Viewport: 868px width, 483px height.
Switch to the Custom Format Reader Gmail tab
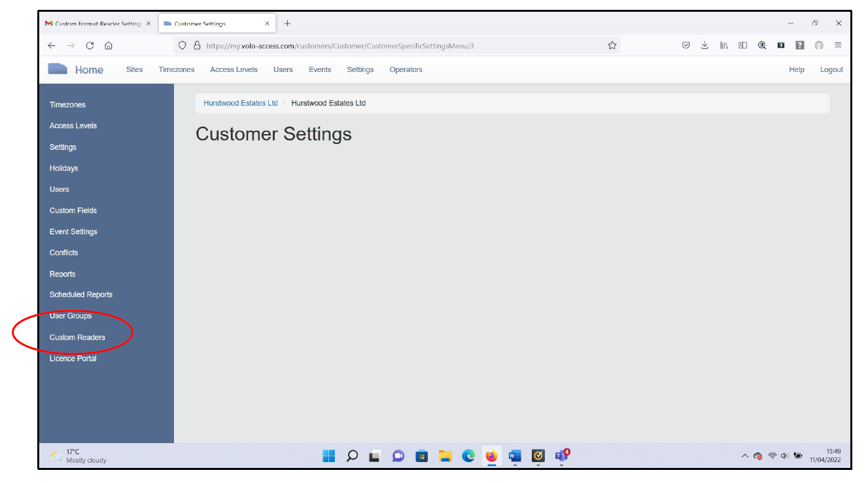pyautogui.click(x=97, y=24)
